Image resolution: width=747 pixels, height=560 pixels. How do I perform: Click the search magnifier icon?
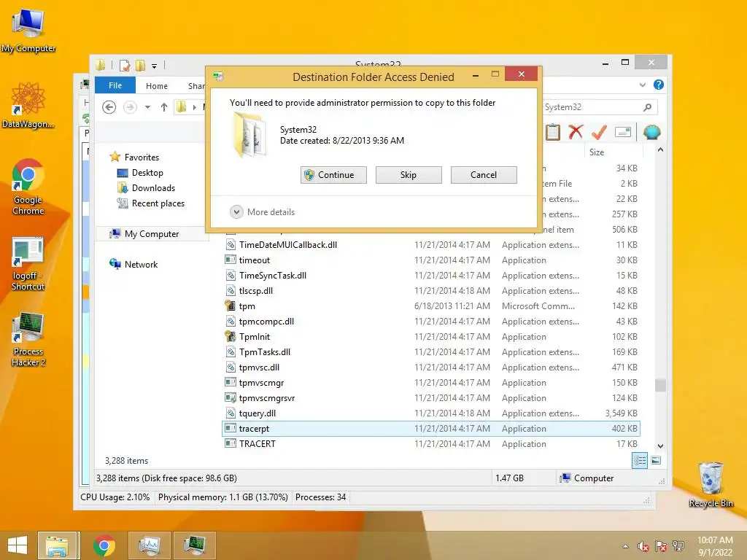point(648,107)
